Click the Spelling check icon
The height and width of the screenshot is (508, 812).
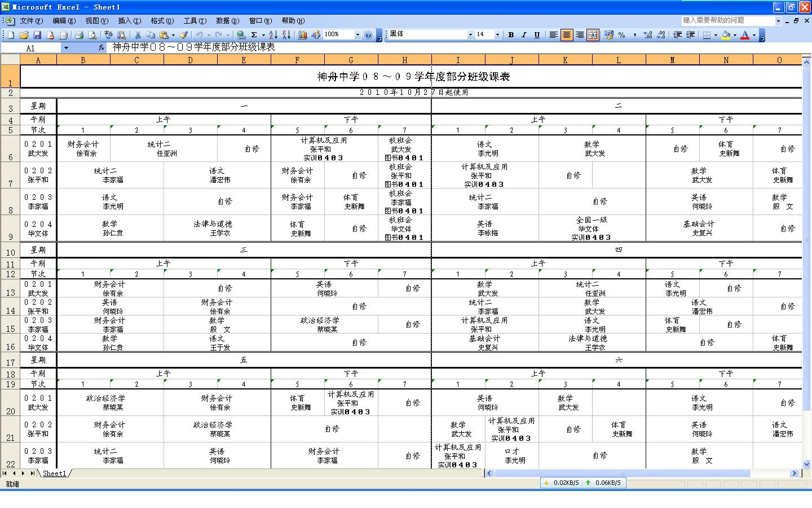click(x=108, y=35)
